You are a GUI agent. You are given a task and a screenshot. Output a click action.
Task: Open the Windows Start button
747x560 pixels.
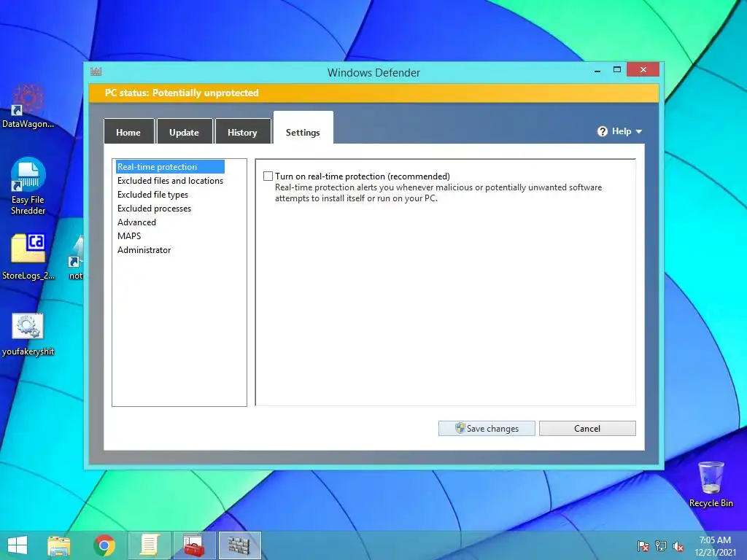tap(18, 545)
